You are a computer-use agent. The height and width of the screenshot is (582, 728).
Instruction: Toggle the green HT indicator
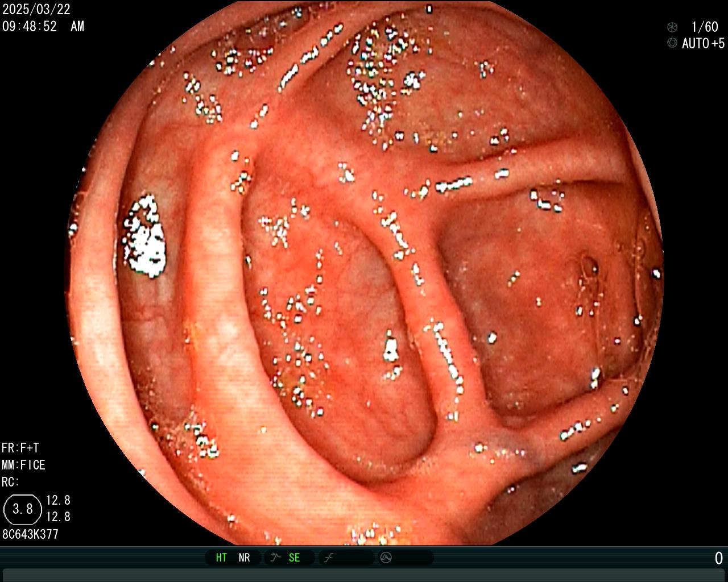[221, 558]
